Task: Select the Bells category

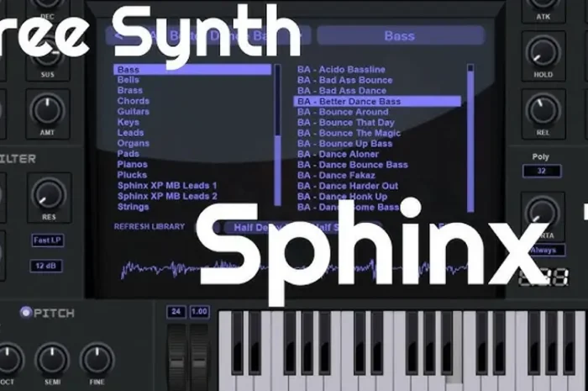Action: click(x=129, y=80)
